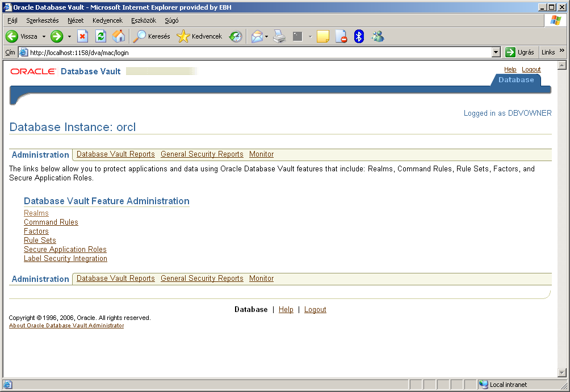Open the Label Security Integration link
The width and height of the screenshot is (570, 392).
coord(65,258)
